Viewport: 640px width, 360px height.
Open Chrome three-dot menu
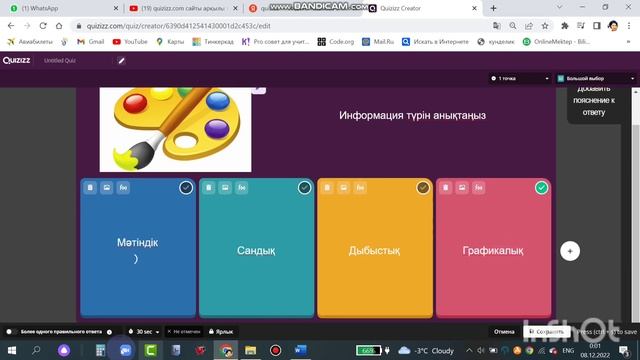[x=629, y=26]
